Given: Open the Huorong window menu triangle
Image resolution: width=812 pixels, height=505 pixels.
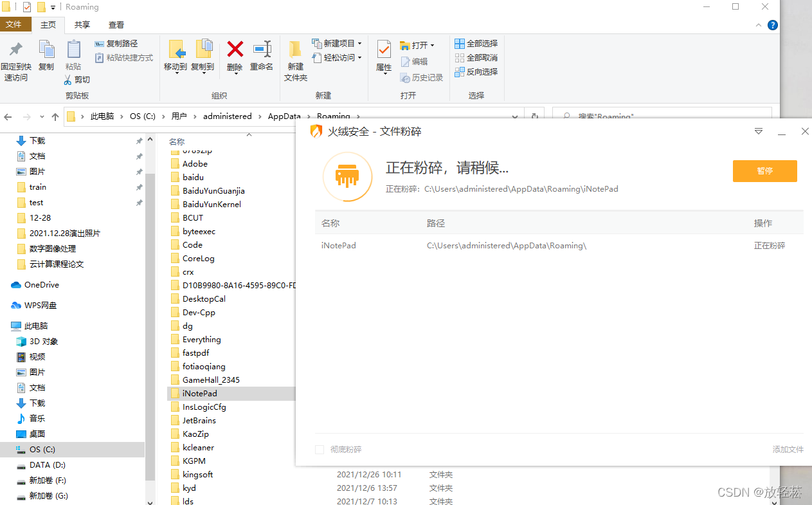Looking at the screenshot, I should tap(759, 131).
